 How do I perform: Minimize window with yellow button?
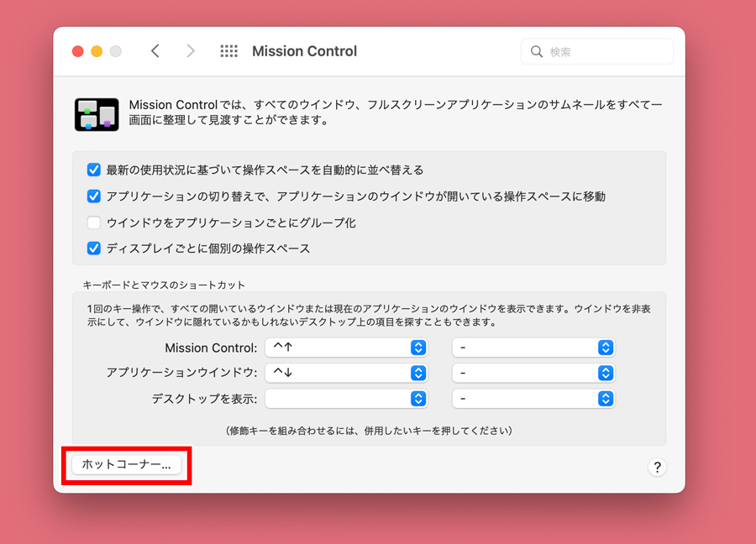coord(97,51)
